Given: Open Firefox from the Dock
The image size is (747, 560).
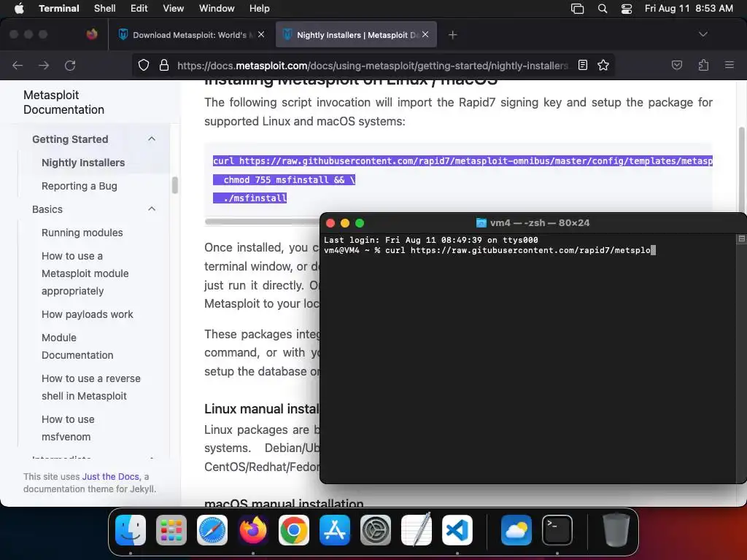Looking at the screenshot, I should click(x=253, y=530).
